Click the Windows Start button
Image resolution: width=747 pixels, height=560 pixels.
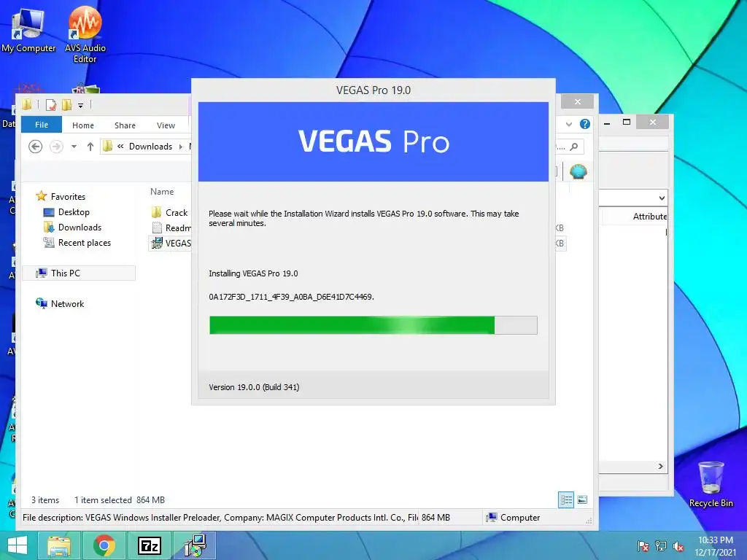(18, 545)
